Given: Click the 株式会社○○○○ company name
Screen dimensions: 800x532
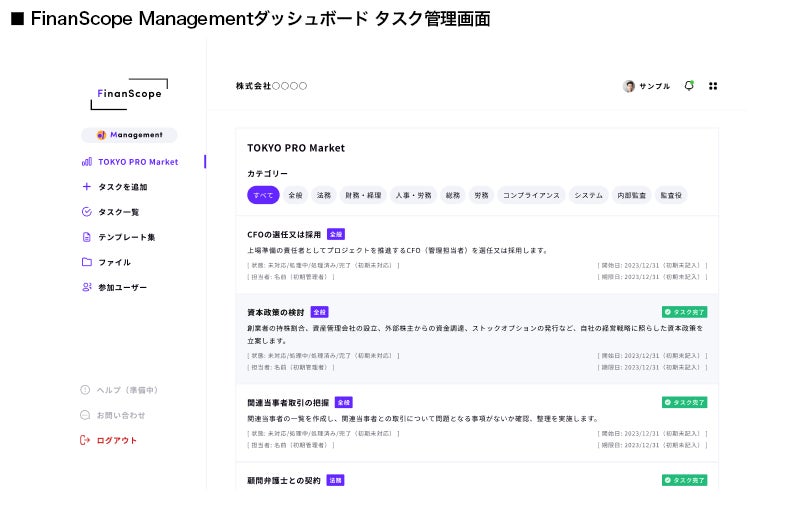Looking at the screenshot, I should 271,86.
